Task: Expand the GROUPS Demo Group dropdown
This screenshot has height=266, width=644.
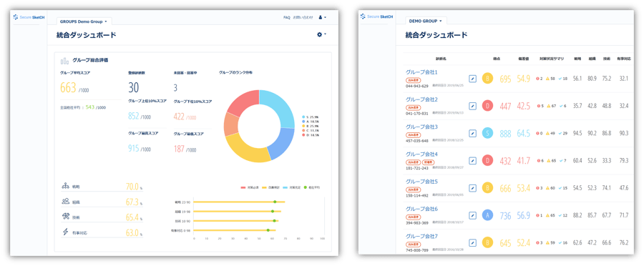Action: [84, 21]
